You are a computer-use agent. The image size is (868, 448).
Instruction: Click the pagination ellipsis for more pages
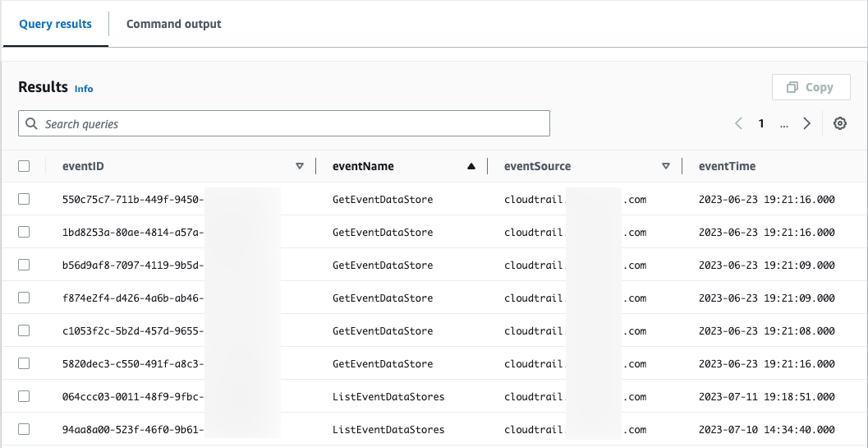[783, 123]
